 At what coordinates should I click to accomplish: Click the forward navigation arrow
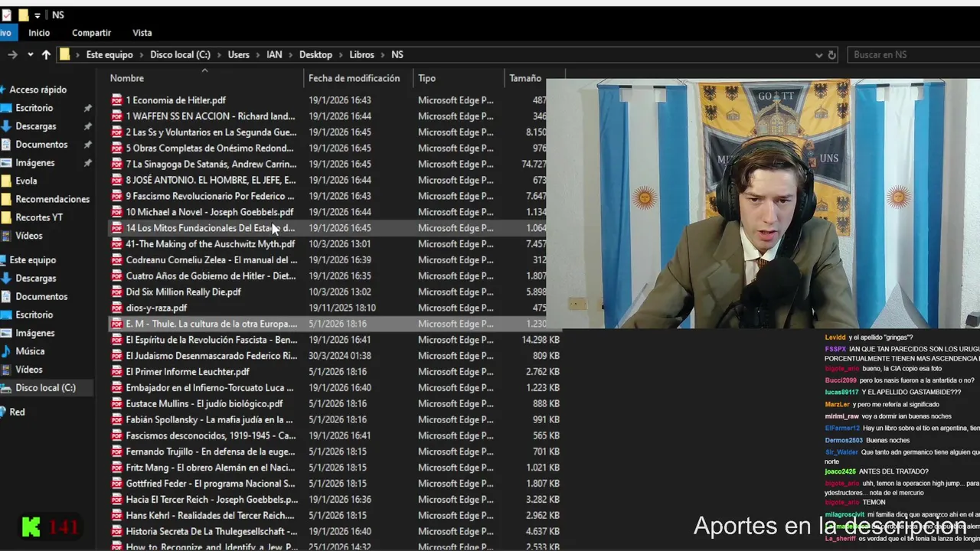coord(12,54)
